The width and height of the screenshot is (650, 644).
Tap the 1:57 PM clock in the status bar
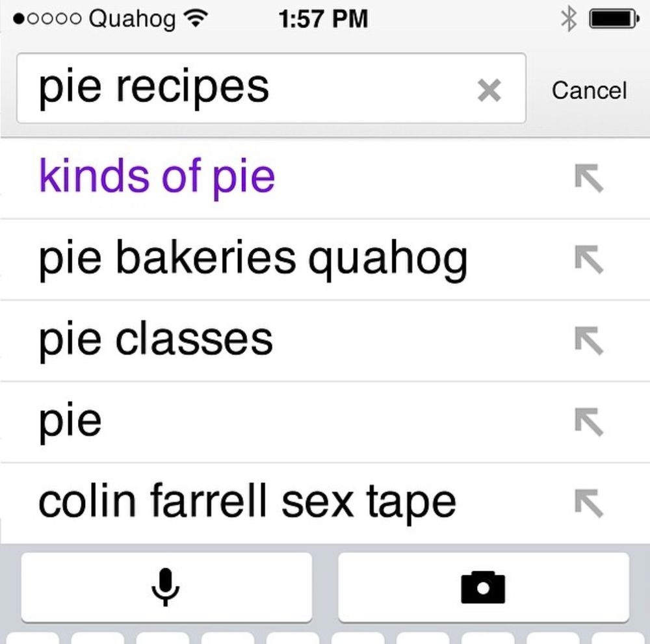click(323, 19)
